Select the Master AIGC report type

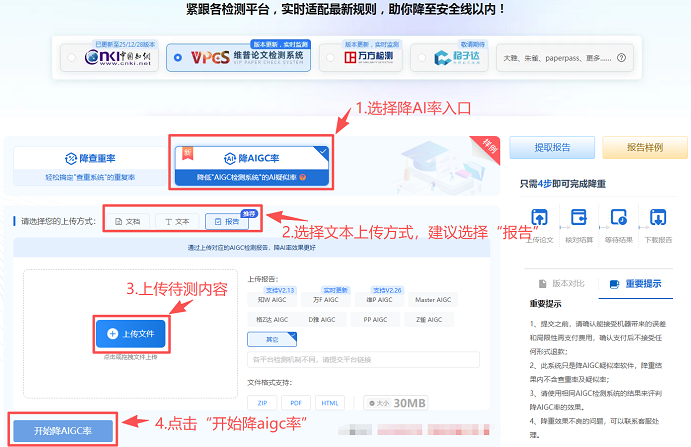coord(436,299)
